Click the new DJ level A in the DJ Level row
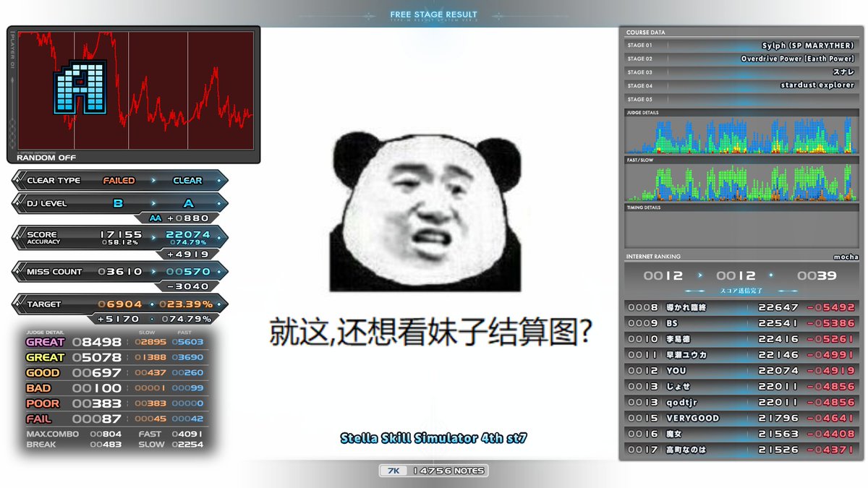868x488 pixels. 189,203
